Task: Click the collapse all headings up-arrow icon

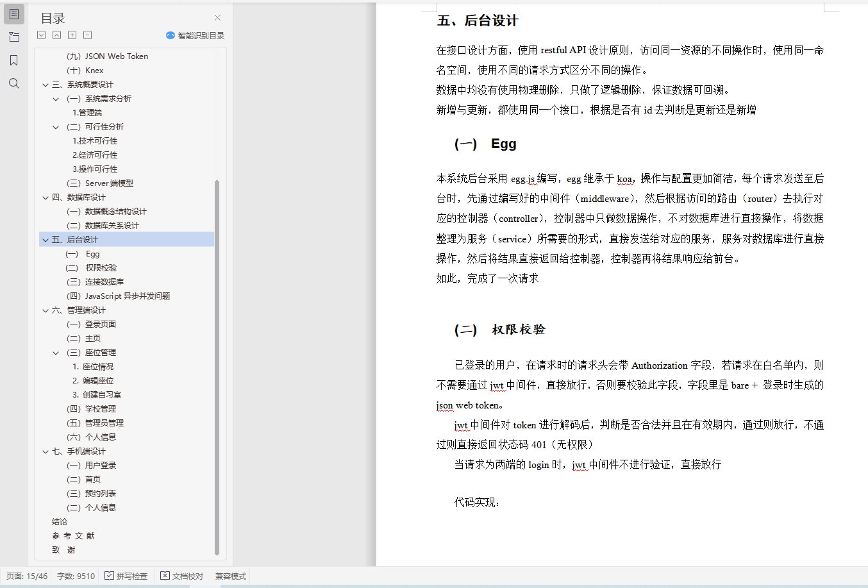Action: pos(57,35)
